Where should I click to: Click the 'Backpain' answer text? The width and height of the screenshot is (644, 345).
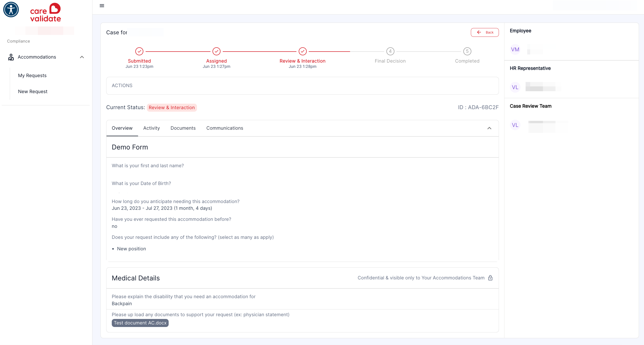click(122, 303)
